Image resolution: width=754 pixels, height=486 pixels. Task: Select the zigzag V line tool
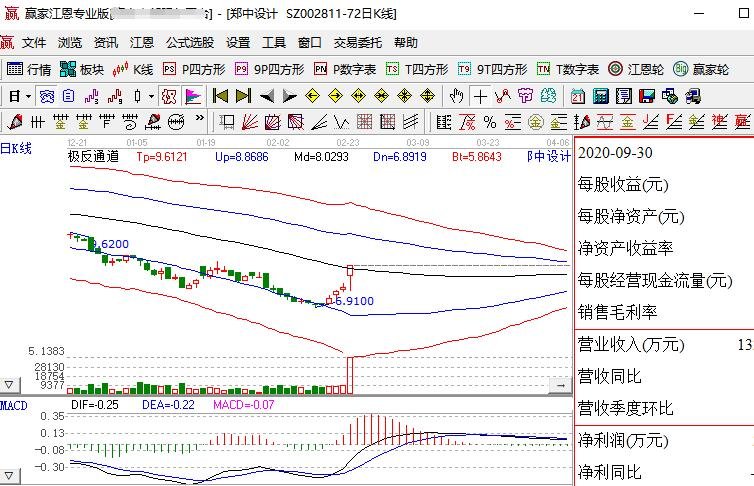[x=341, y=122]
